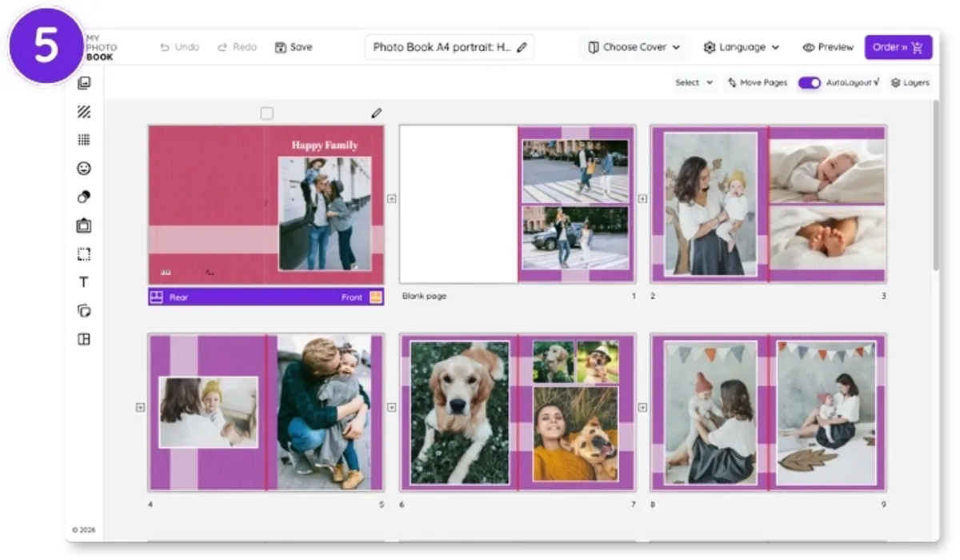Click Redo in the top toolbar
Viewport: 960px width, 560px height.
[237, 47]
